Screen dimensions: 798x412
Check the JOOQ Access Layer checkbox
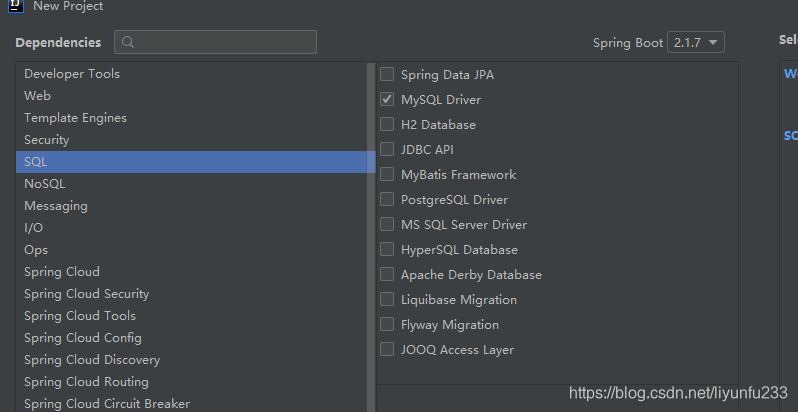coord(387,349)
